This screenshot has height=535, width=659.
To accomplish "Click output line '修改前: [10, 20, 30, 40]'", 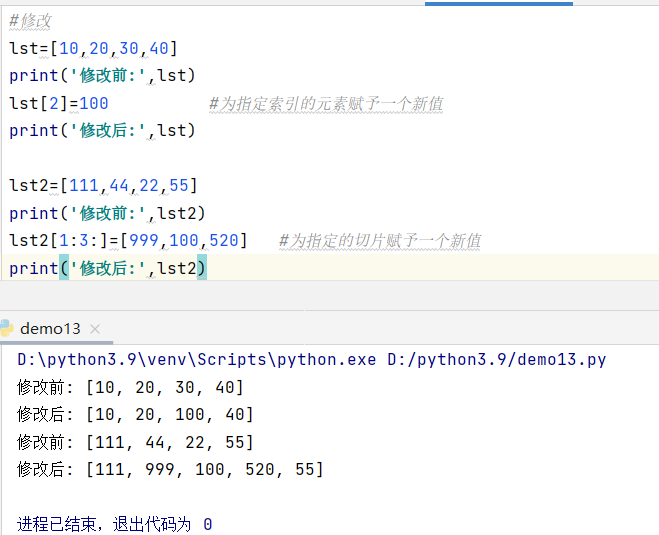I will coord(130,387).
